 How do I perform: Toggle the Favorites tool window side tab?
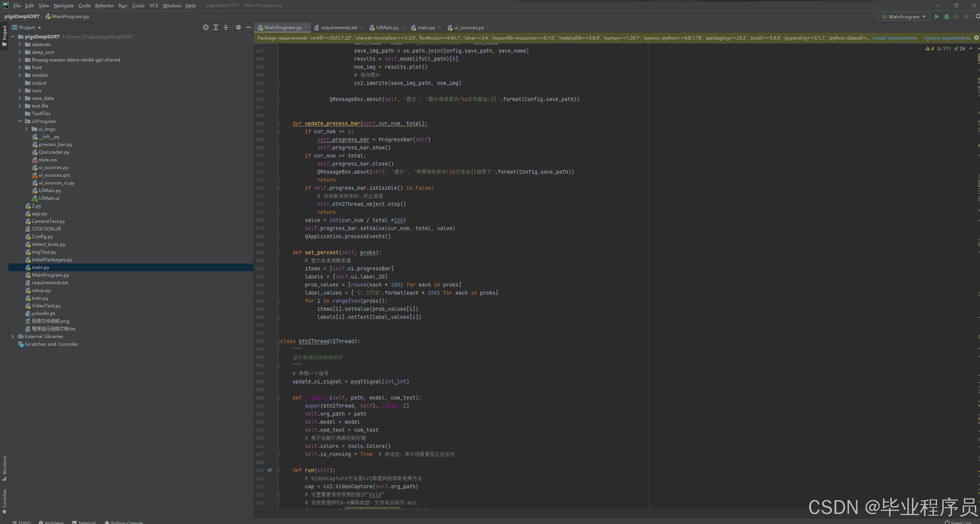[x=4, y=501]
